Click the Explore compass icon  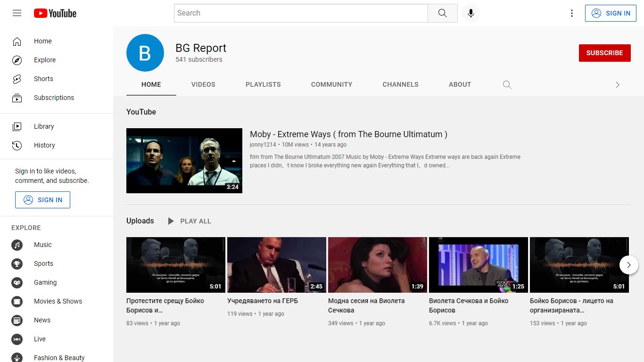17,60
